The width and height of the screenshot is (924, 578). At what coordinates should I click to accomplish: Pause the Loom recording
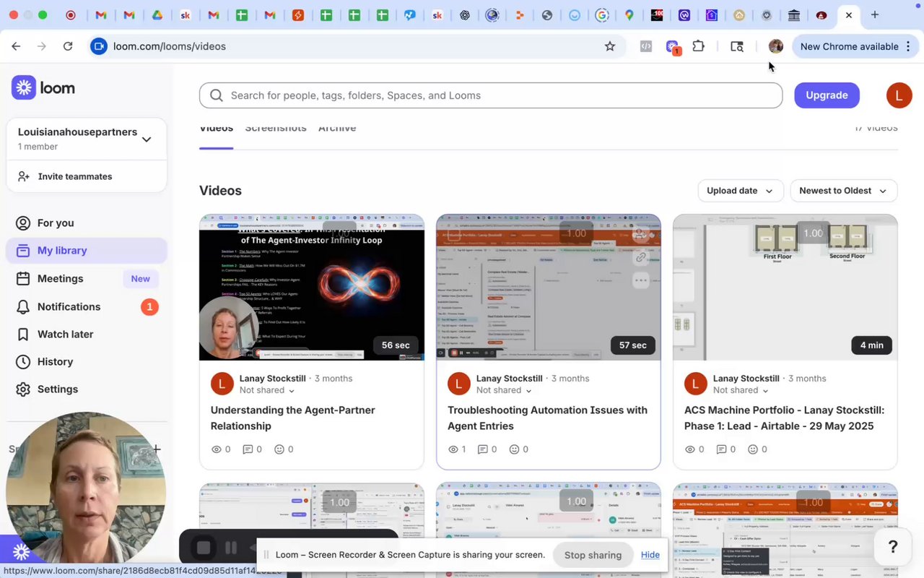click(231, 548)
